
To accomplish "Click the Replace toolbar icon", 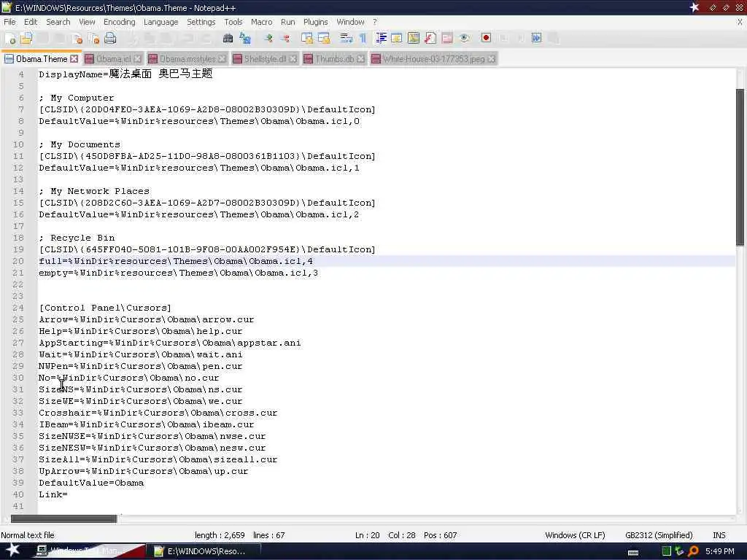I will pyautogui.click(x=245, y=39).
